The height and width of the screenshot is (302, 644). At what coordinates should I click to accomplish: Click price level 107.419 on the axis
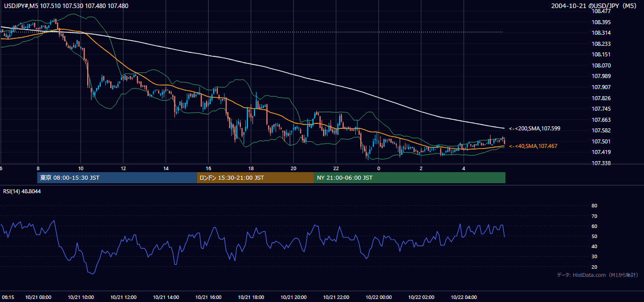click(601, 152)
